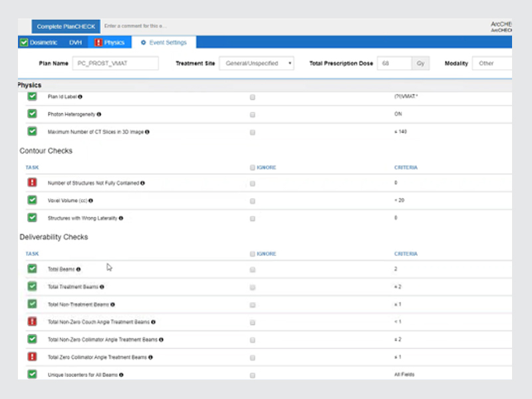The image size is (532, 399).
Task: Click the Plan Name field
Action: pyautogui.click(x=115, y=63)
